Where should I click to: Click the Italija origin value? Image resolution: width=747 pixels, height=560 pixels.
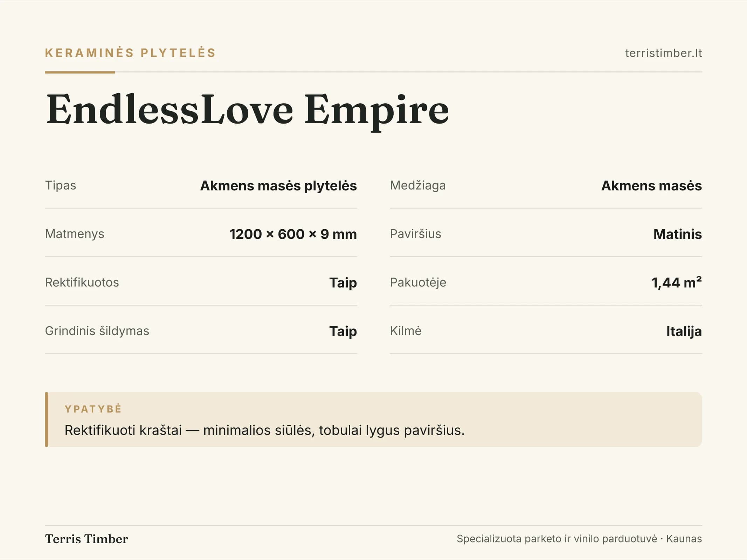tap(684, 331)
